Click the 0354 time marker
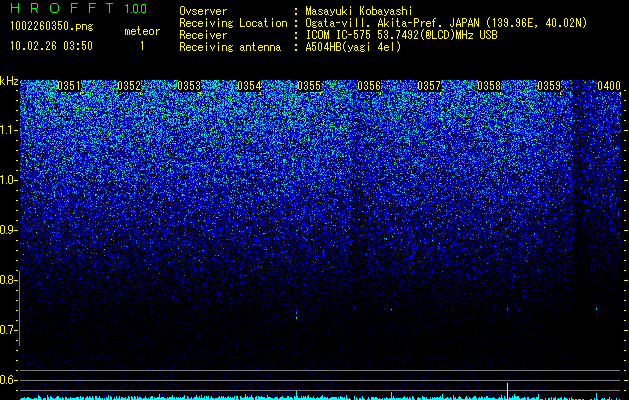 point(249,86)
